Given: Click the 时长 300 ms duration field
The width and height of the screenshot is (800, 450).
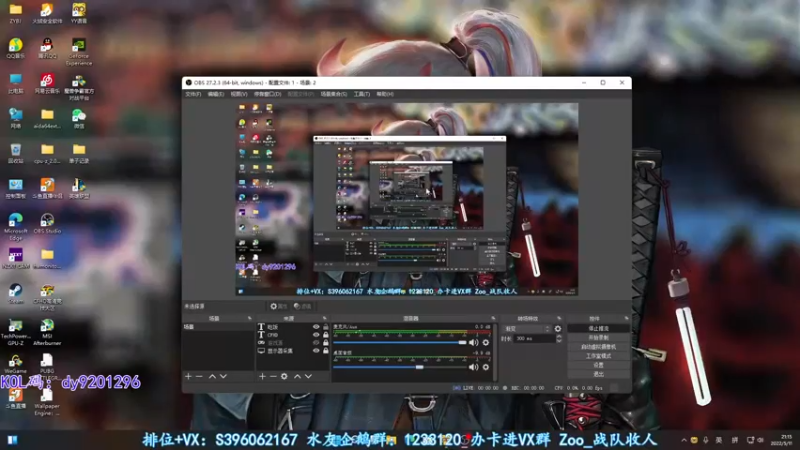Looking at the screenshot, I should pos(534,338).
